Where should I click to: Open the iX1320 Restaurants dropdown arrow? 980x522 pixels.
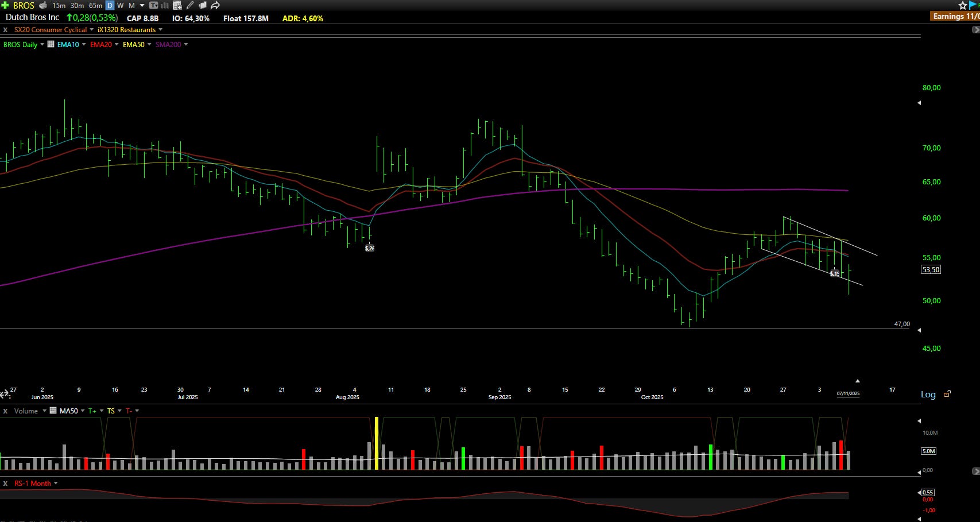click(160, 29)
